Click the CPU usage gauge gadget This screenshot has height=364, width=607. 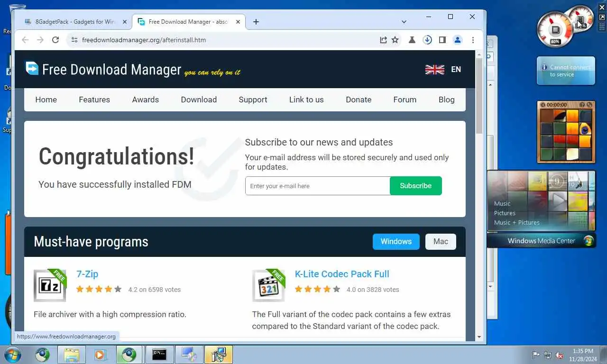[x=556, y=29]
